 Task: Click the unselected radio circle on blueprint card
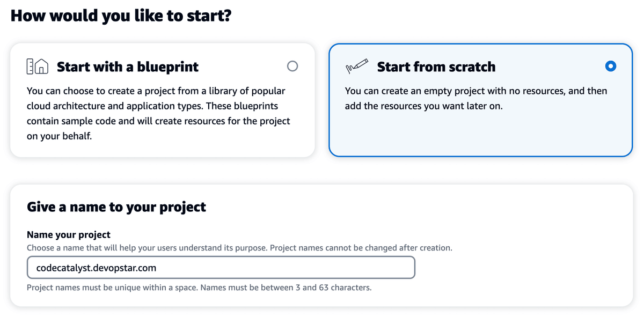[292, 65]
